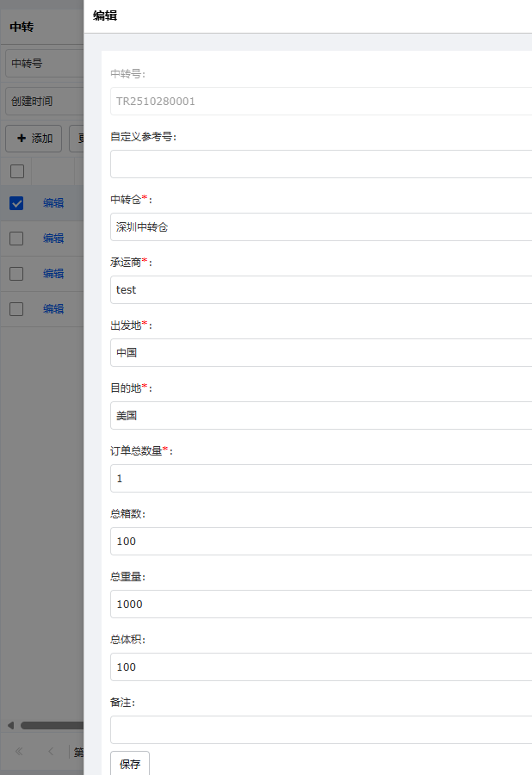Screen dimensions: 532x775
Task: Click the plus icon on 添加 button
Action: 22,139
